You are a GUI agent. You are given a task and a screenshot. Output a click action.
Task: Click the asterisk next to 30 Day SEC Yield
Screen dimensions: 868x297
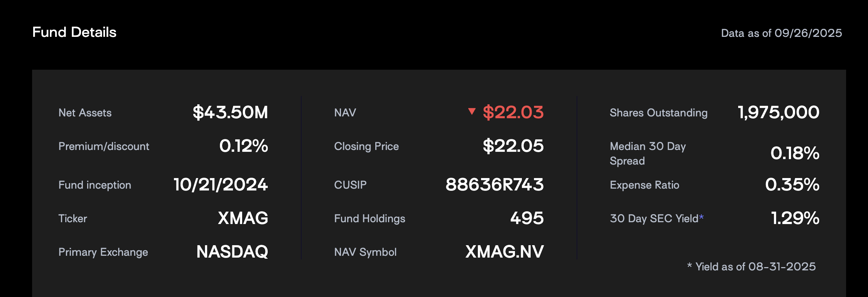coord(701,217)
